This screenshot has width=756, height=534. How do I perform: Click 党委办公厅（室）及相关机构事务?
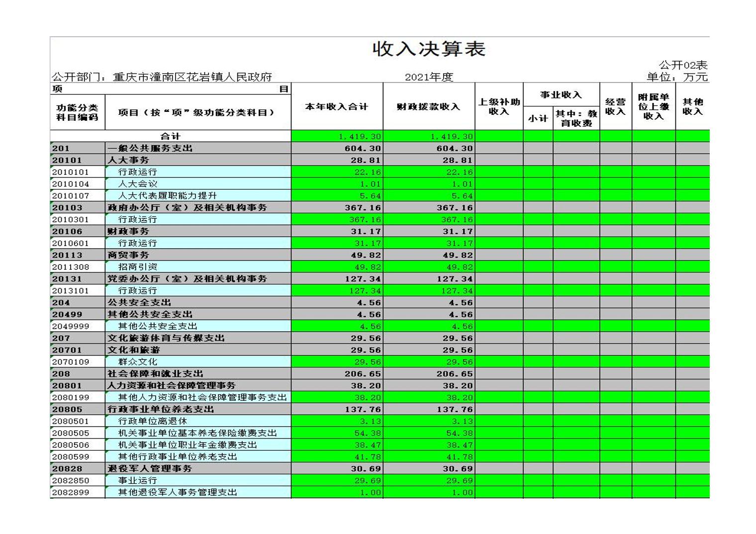coord(187,278)
